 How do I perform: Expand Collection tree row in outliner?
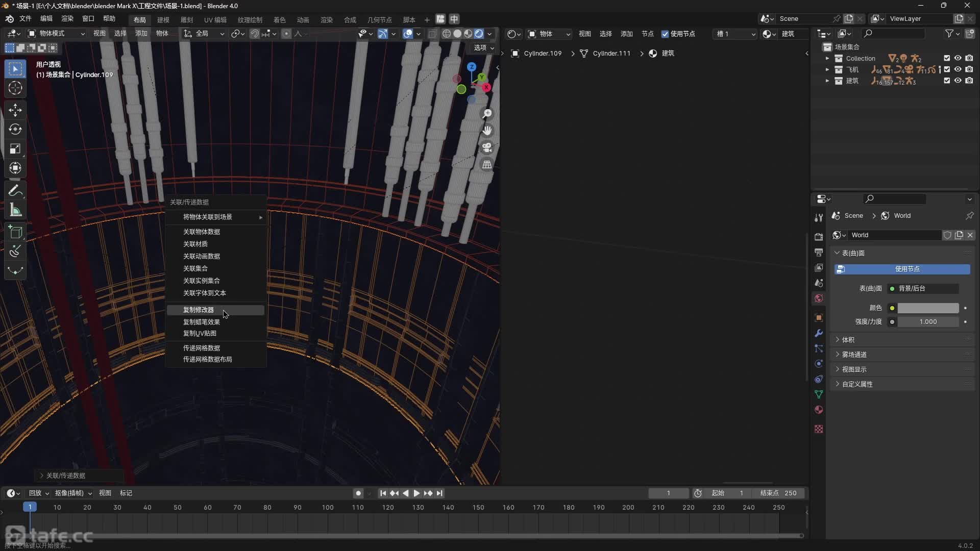827,58
